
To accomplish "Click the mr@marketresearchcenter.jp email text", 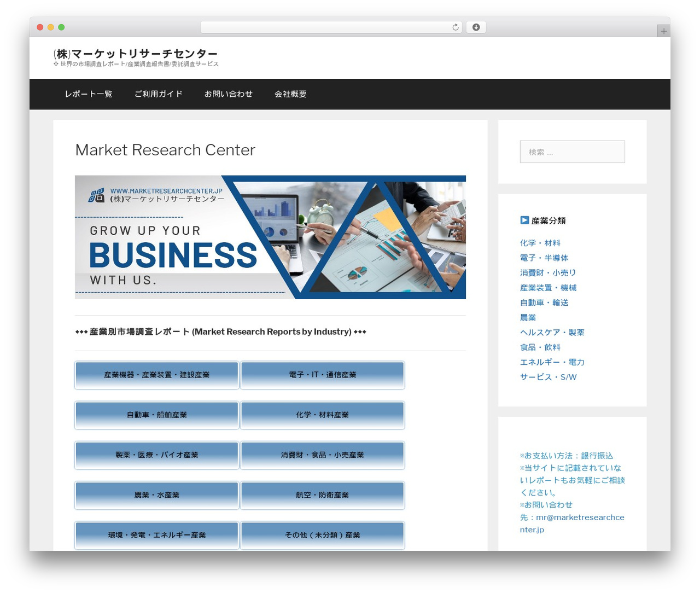I will pyautogui.click(x=572, y=523).
